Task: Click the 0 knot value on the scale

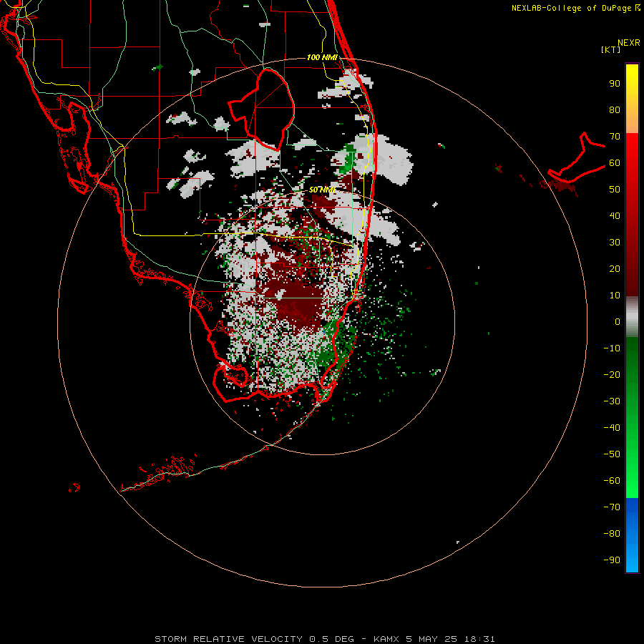Action: [x=618, y=321]
